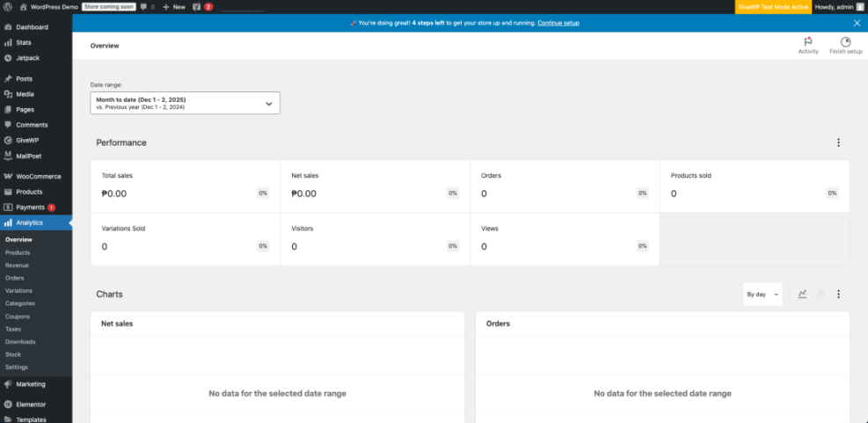Open Products analytics submenu

click(18, 252)
